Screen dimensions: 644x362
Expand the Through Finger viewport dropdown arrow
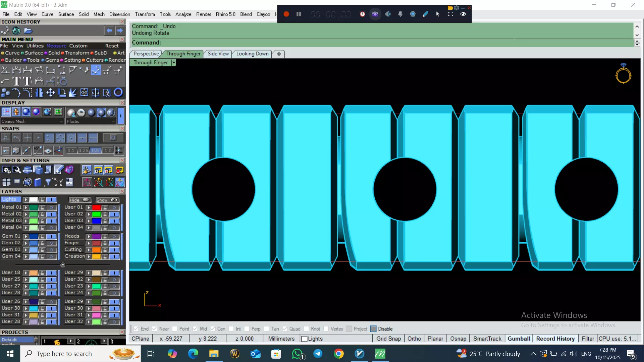click(173, 63)
